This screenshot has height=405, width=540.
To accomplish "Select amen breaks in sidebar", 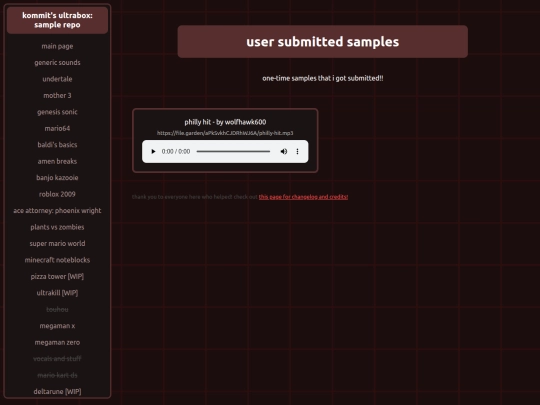I will click(57, 161).
